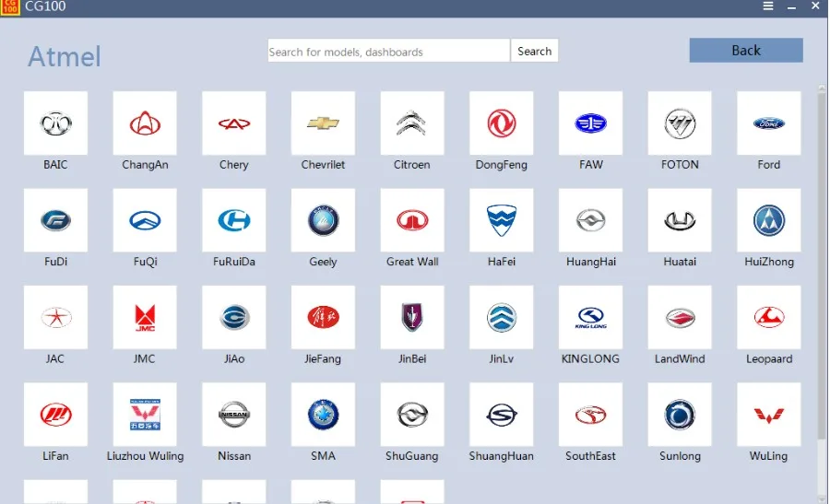Open the Citroen brand icon

412,123
